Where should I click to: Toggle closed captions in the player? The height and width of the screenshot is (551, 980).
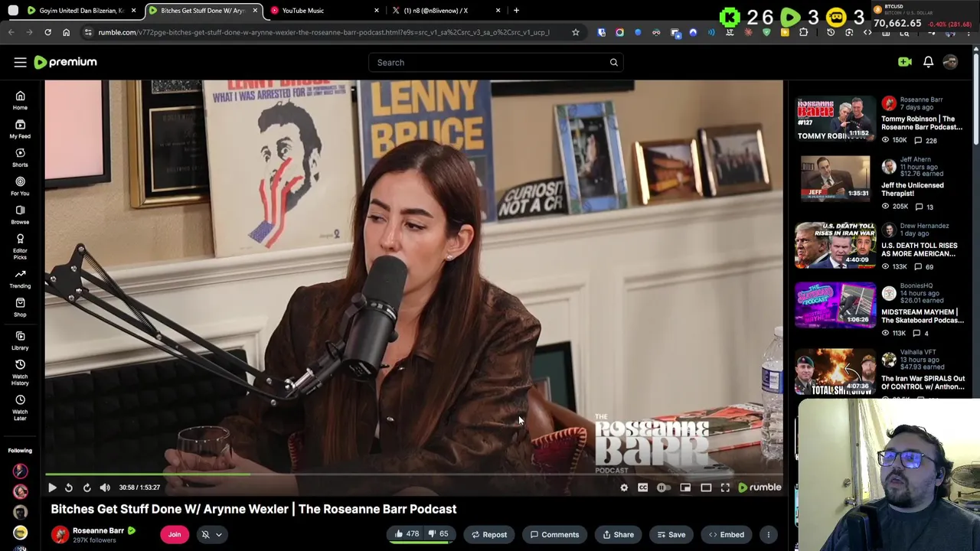pos(642,487)
